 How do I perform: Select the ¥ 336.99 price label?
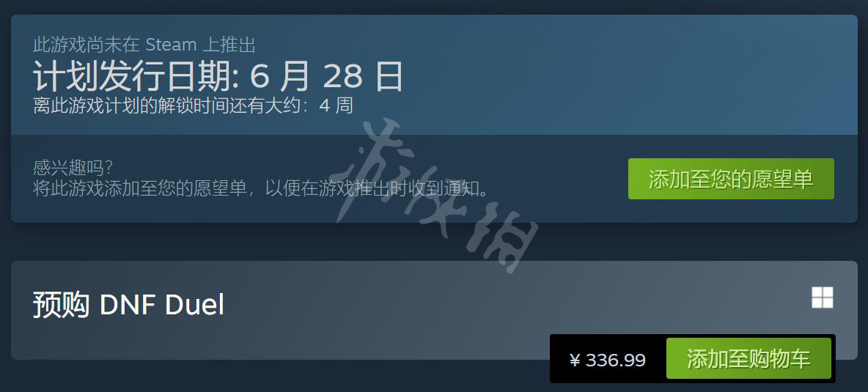pyautogui.click(x=607, y=360)
